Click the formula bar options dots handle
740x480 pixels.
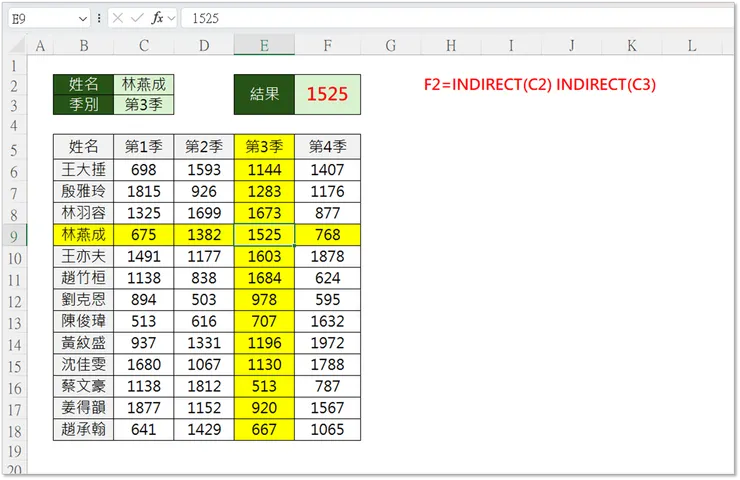(x=99, y=18)
